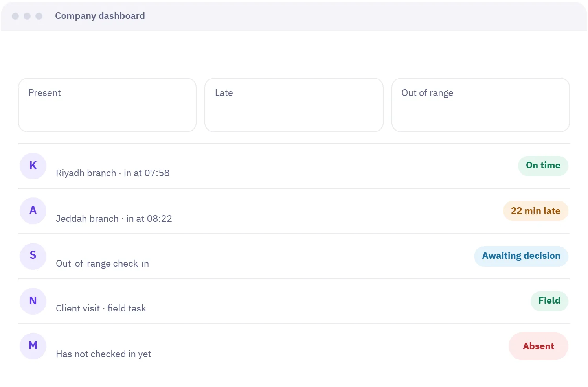Open the Late summary card

294,105
